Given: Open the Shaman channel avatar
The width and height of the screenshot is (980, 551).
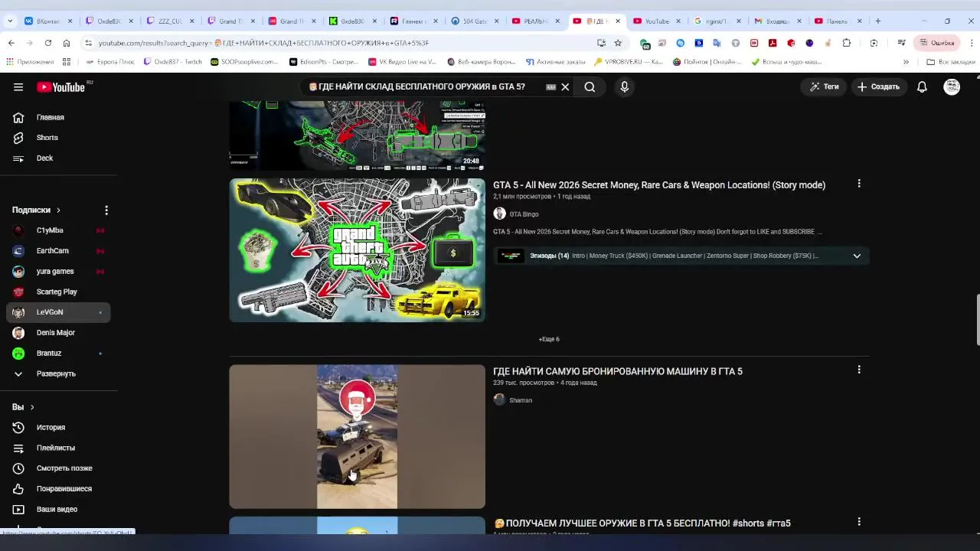Looking at the screenshot, I should click(499, 399).
